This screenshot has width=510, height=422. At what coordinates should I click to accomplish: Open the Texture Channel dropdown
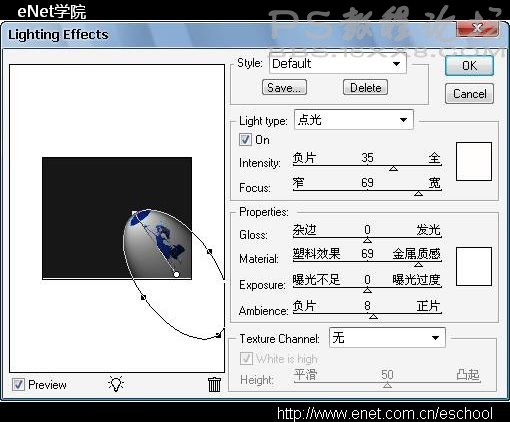click(387, 338)
